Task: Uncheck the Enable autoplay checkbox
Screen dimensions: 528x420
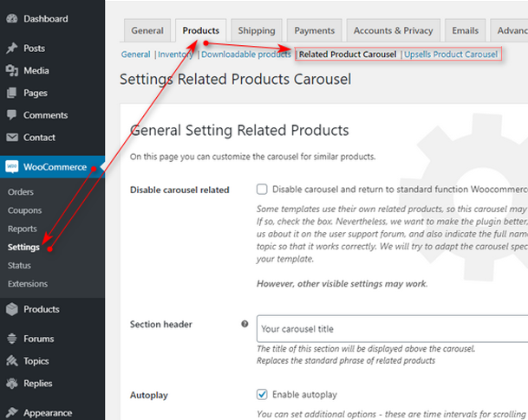Action: click(x=262, y=394)
